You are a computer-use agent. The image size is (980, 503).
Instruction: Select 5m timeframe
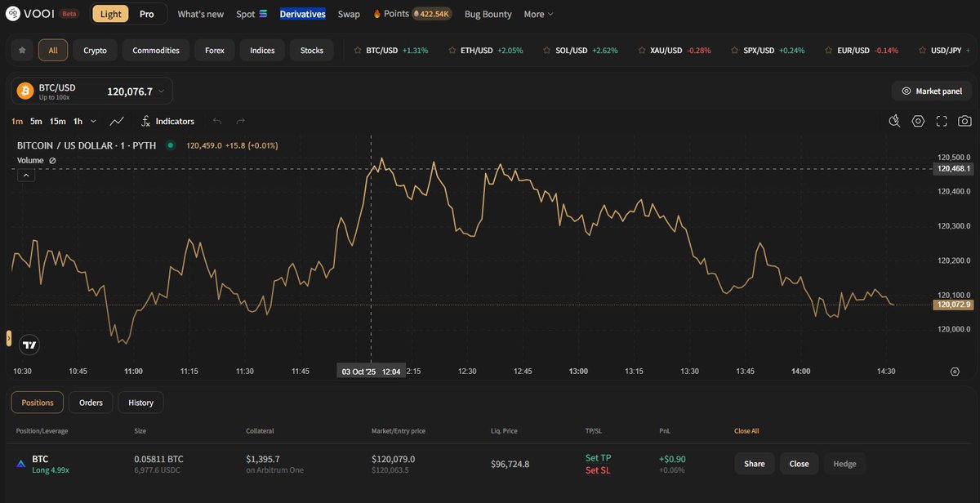point(36,121)
